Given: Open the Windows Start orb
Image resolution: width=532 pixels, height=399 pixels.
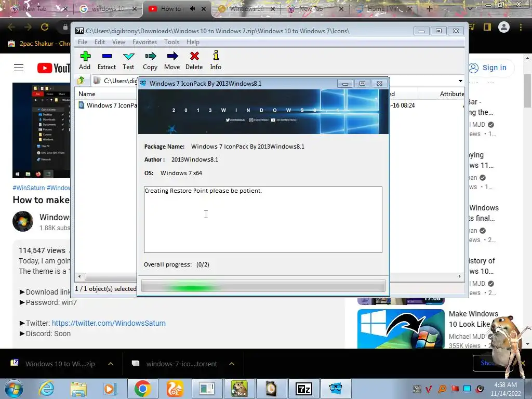Looking at the screenshot, I should [14, 389].
